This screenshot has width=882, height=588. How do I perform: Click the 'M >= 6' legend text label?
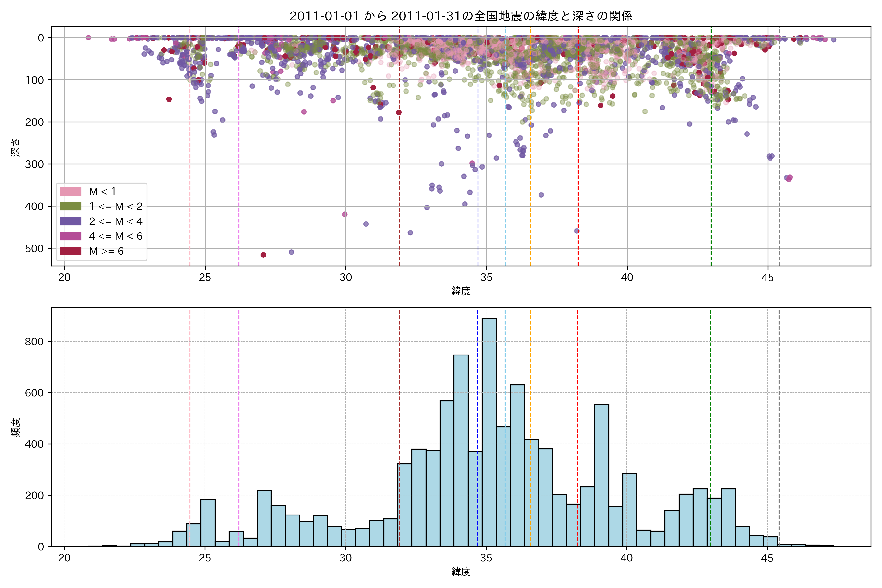tap(106, 251)
